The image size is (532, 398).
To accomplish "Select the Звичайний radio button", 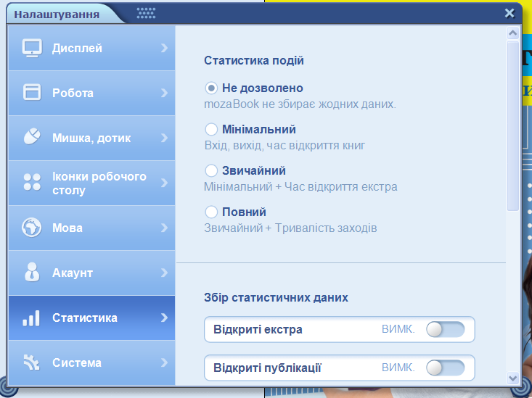I will [x=211, y=170].
